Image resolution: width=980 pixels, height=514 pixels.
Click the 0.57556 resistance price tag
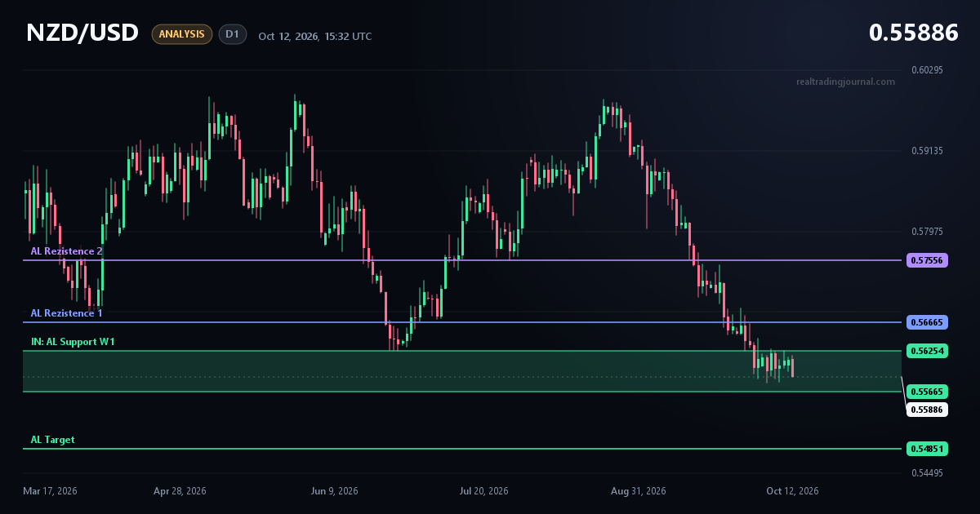point(927,260)
